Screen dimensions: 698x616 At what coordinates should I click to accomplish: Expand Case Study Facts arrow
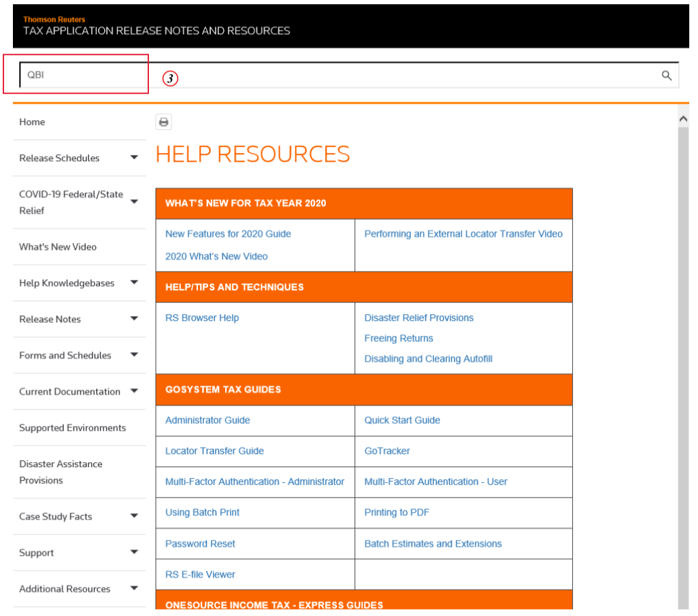tap(134, 516)
